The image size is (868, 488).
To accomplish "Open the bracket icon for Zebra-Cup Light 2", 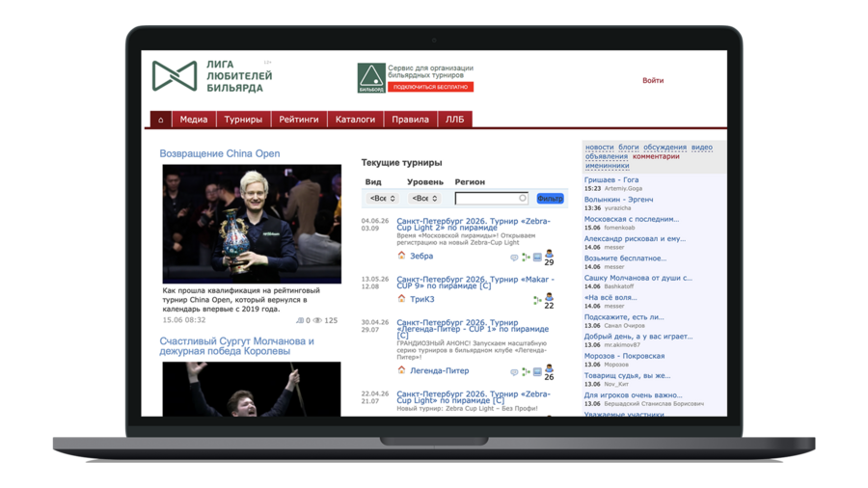I will click(526, 258).
